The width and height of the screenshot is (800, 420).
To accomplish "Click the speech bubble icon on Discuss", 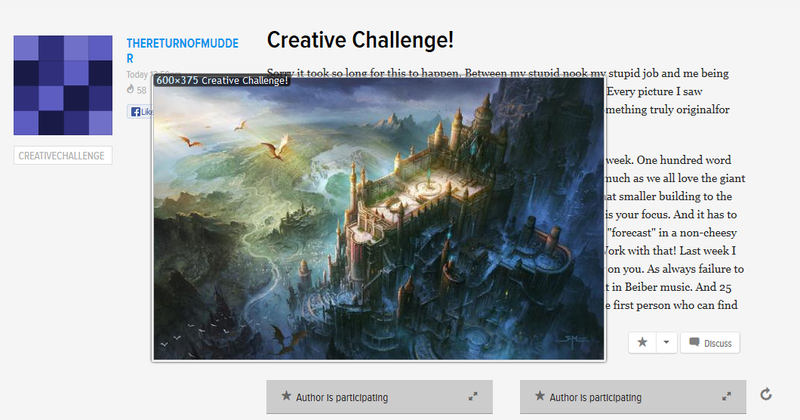I will click(x=694, y=342).
